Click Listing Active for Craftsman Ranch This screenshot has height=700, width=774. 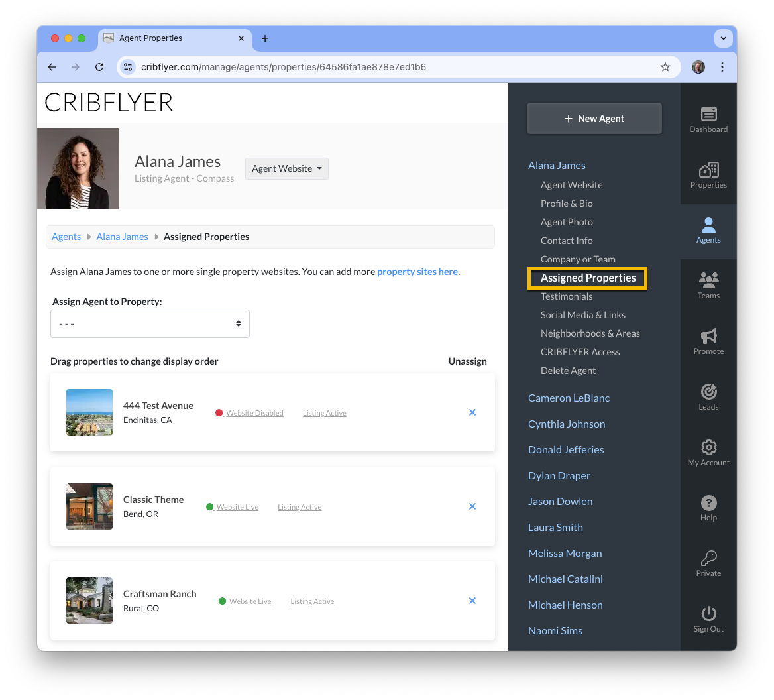312,601
